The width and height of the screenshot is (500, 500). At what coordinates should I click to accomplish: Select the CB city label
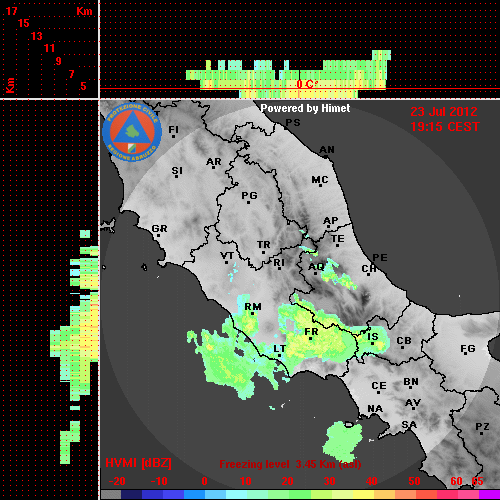[x=404, y=341]
